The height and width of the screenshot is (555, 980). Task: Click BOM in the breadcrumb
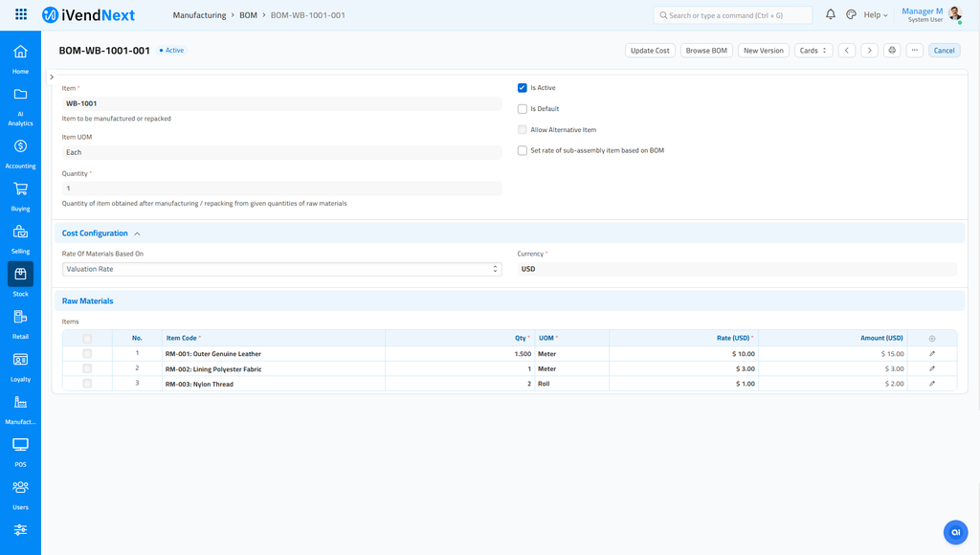[x=248, y=15]
